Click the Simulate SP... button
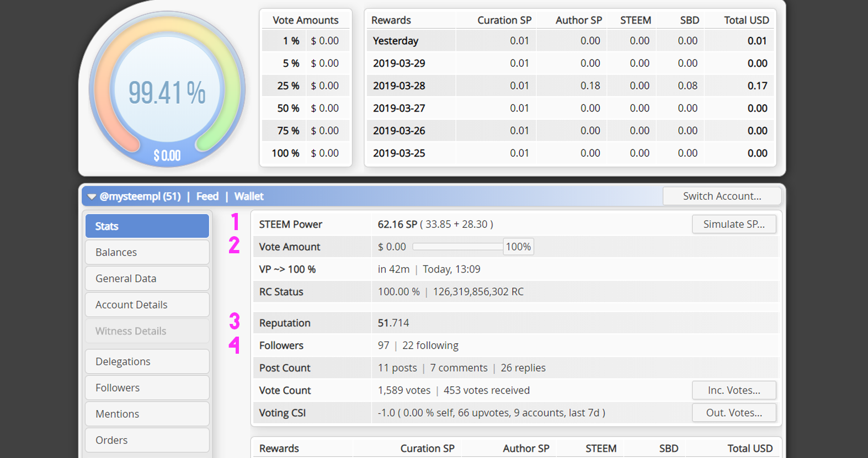Viewport: 868px width, 458px height. tap(734, 224)
